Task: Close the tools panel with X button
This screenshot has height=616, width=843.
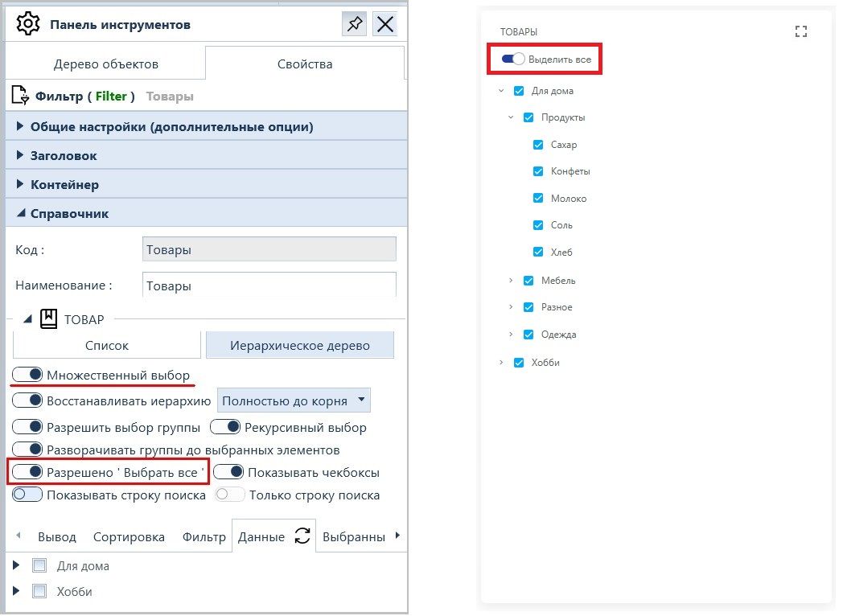Action: [x=385, y=24]
